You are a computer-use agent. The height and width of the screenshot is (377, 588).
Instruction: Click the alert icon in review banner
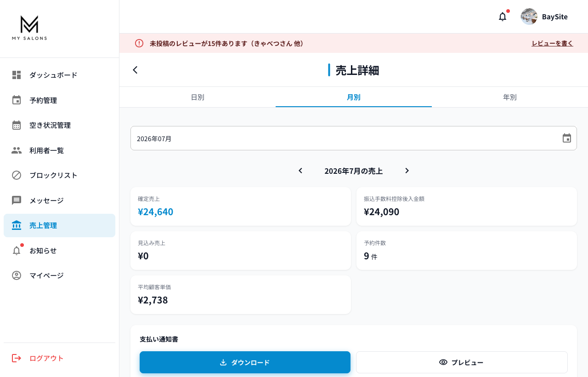[139, 43]
